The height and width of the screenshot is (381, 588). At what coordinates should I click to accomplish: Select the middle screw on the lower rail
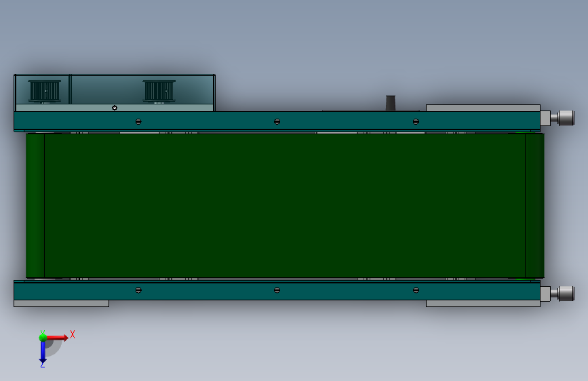click(x=277, y=290)
